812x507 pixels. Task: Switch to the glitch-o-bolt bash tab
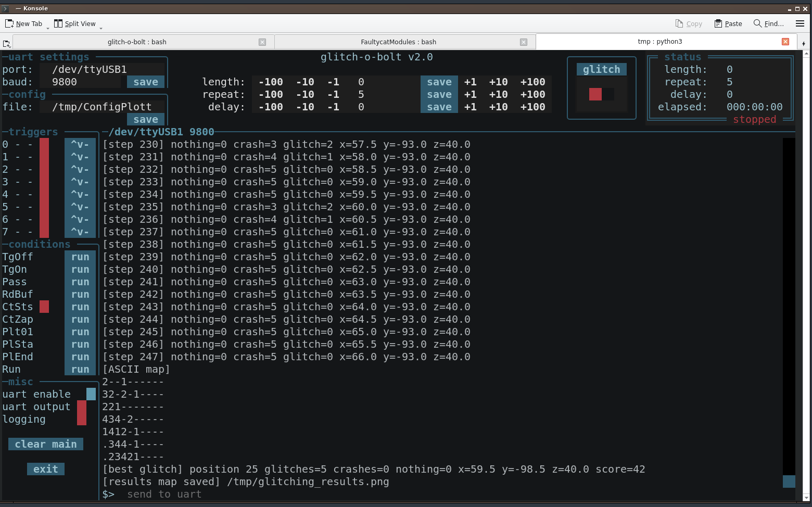tap(136, 42)
